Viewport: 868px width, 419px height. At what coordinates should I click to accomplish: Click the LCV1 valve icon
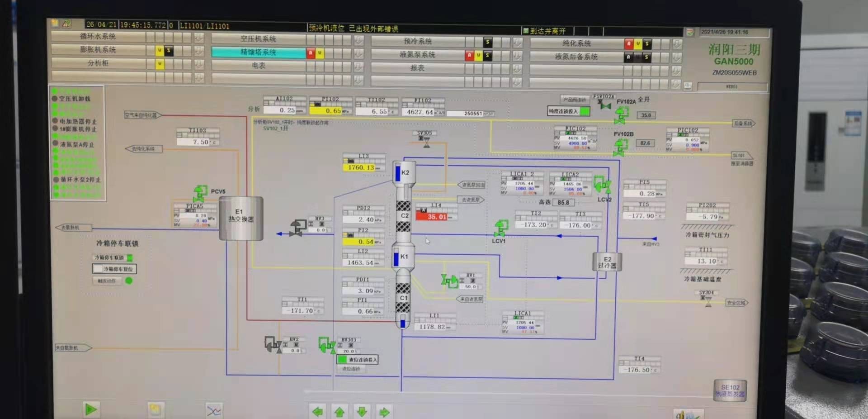(500, 228)
